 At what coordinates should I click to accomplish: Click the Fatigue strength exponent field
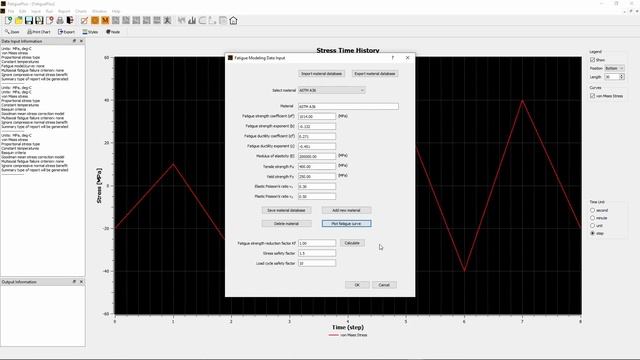coord(317,127)
